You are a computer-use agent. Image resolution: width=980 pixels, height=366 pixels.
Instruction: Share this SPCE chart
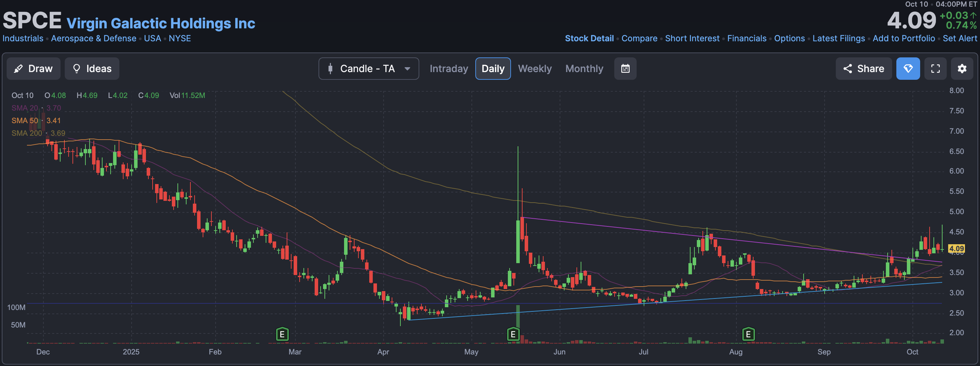pyautogui.click(x=863, y=69)
